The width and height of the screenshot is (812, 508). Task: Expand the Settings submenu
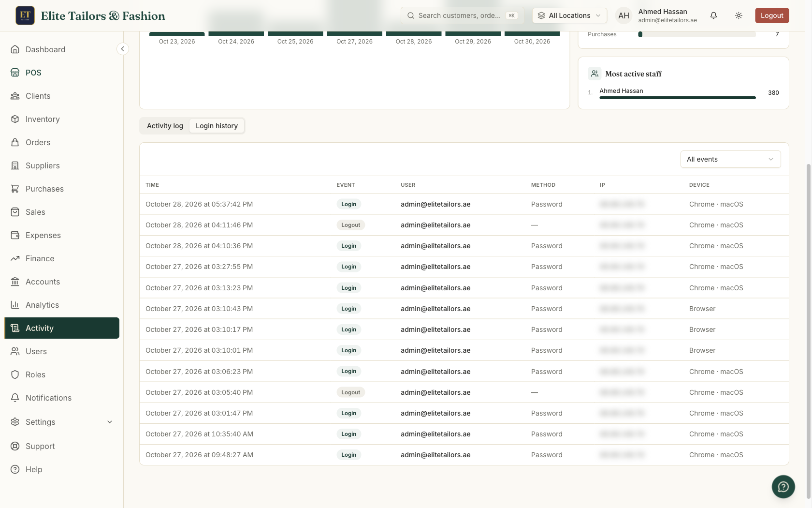[x=62, y=422]
